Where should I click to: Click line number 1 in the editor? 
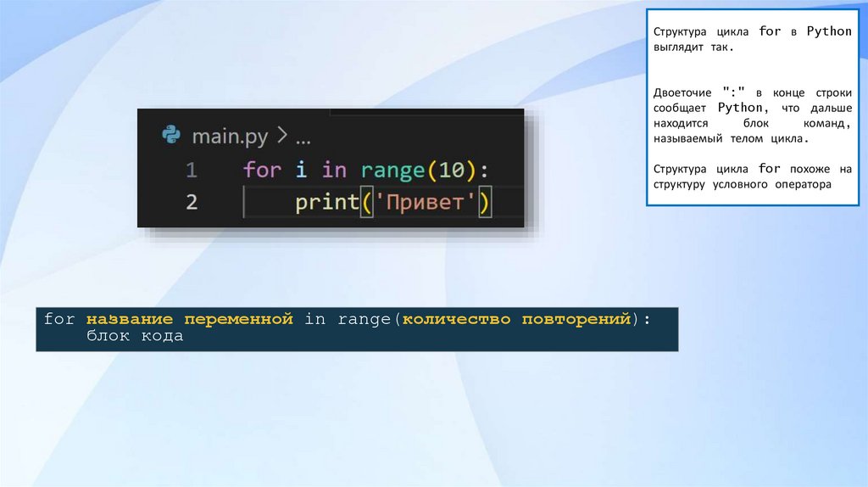[x=192, y=170]
